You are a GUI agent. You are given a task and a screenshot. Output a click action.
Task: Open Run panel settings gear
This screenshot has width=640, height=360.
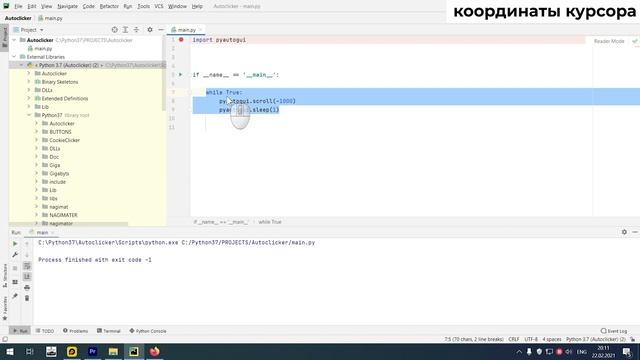click(x=624, y=232)
